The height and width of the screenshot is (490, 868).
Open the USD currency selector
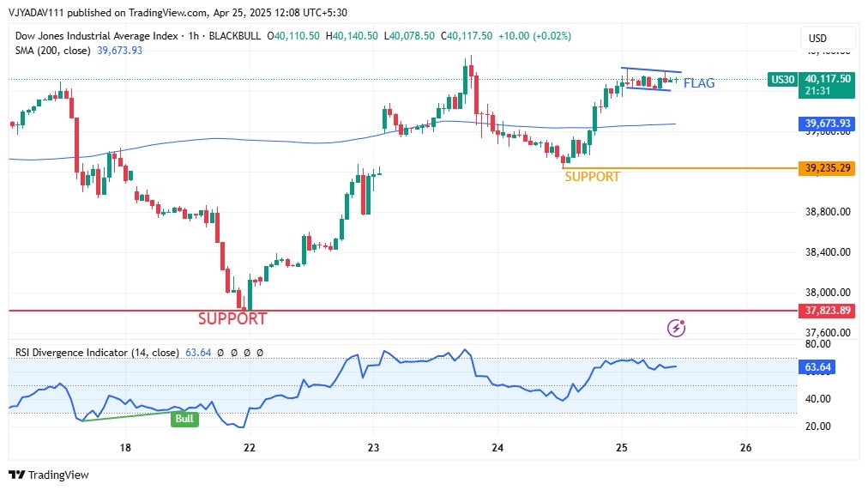817,38
